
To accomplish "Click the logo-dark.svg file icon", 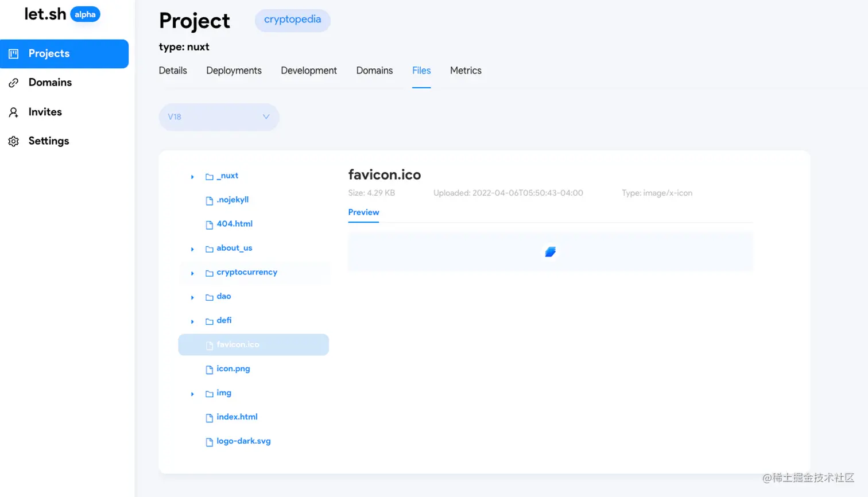I will pos(210,442).
